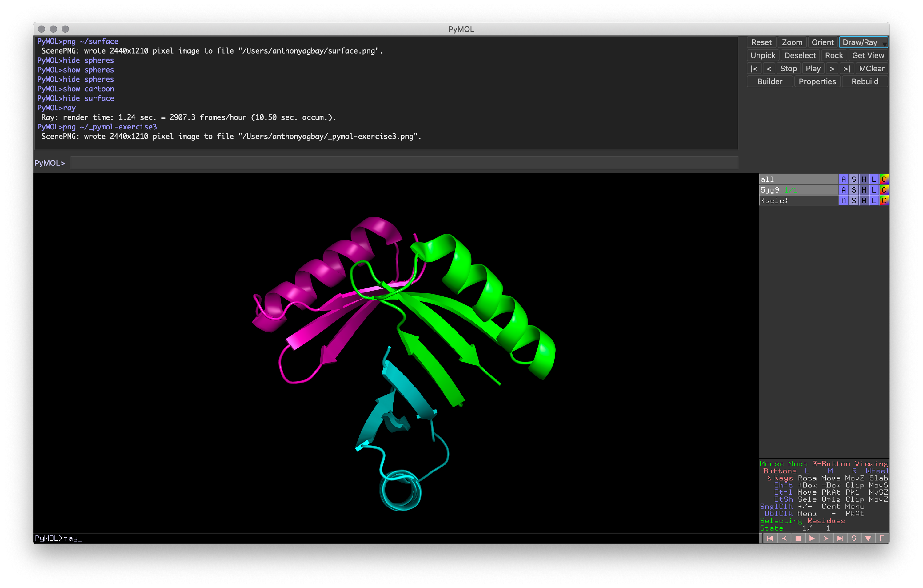Open the Label menu for all
Image resolution: width=923 pixels, height=588 pixels.
point(874,179)
